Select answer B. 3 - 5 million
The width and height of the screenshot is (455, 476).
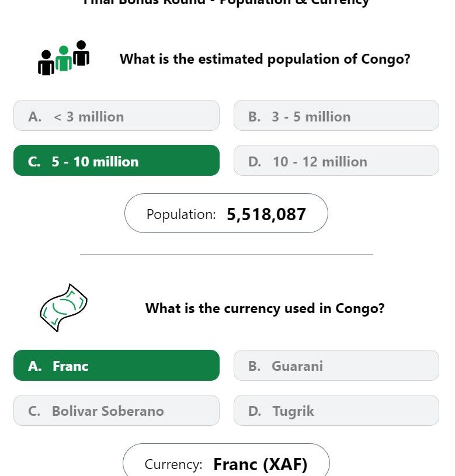[x=336, y=116]
